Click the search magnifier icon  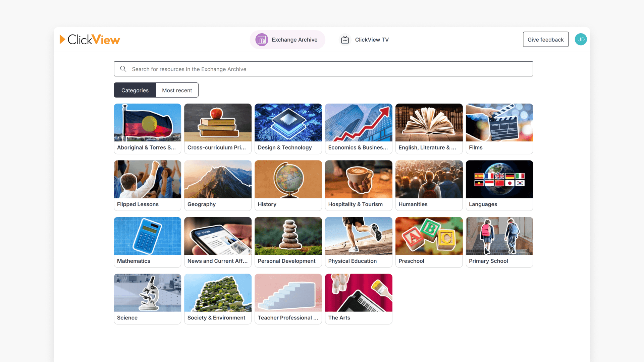coord(123,69)
